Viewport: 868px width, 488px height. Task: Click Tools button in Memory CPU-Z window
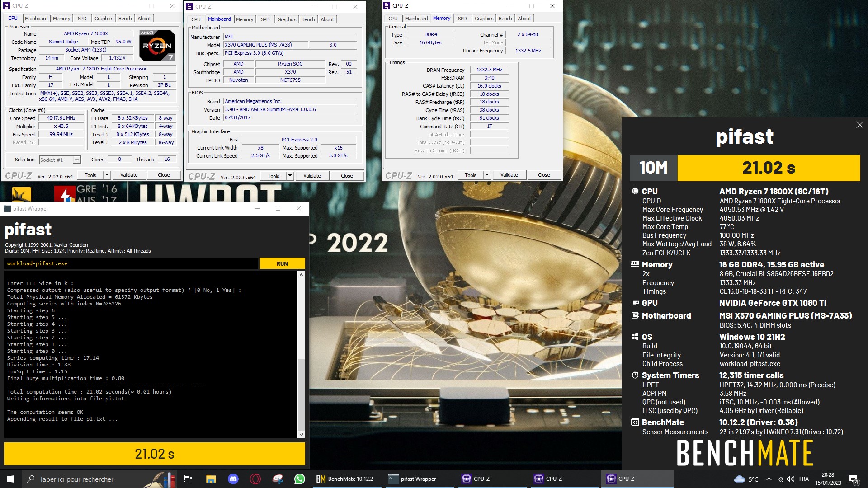coord(471,175)
